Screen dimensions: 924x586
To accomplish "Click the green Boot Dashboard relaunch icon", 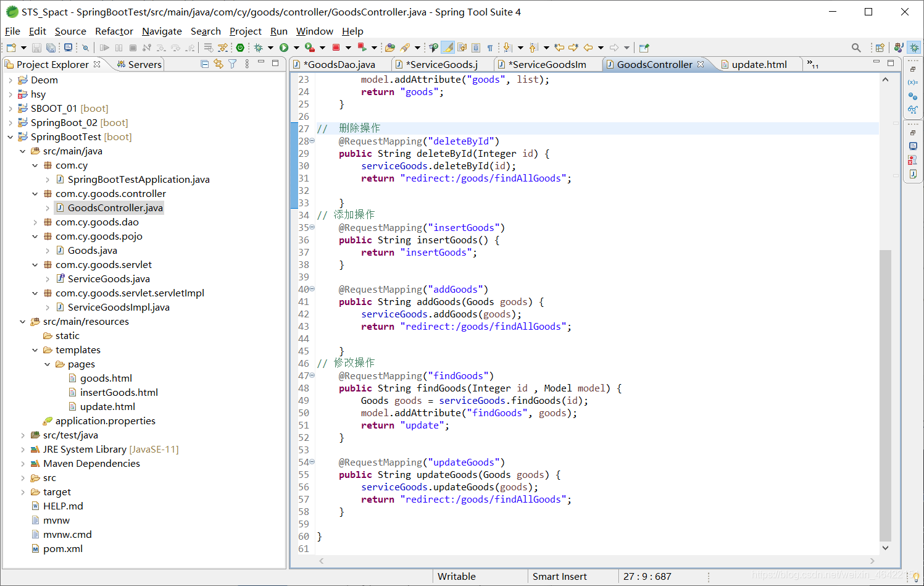I will (240, 48).
